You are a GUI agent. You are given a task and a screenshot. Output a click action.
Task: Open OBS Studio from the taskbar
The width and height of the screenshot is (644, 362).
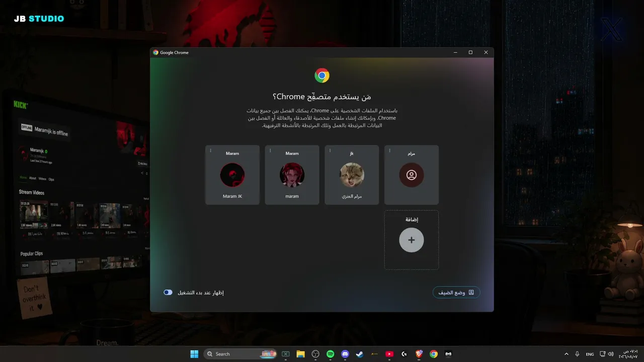[x=315, y=354]
